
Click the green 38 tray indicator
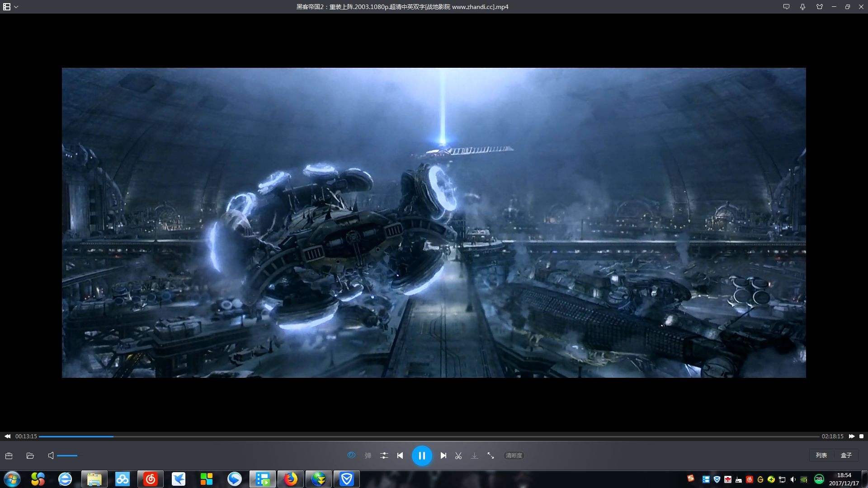point(819,479)
